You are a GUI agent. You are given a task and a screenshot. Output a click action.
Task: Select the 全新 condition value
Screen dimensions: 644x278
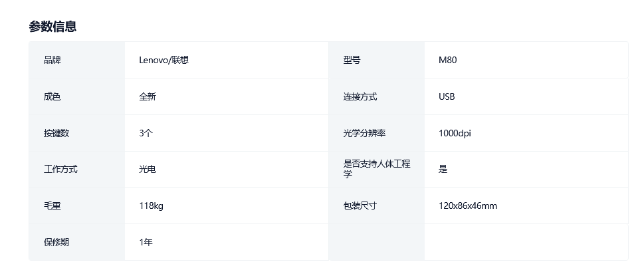click(148, 96)
